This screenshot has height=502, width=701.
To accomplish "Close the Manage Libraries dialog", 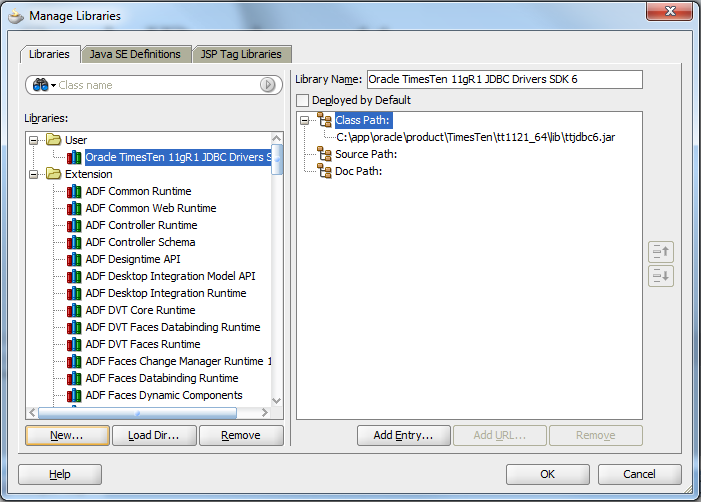I will [670, 11].
